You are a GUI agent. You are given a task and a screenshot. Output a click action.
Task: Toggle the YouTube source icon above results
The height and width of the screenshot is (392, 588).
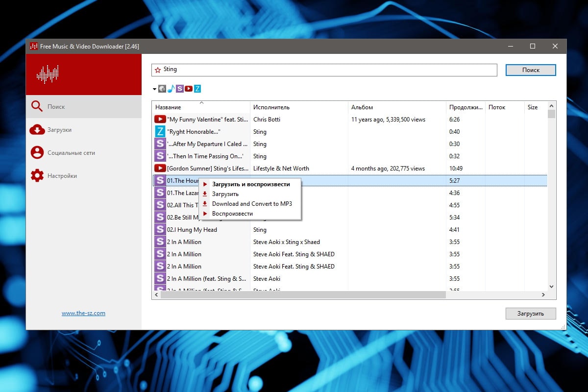click(189, 89)
